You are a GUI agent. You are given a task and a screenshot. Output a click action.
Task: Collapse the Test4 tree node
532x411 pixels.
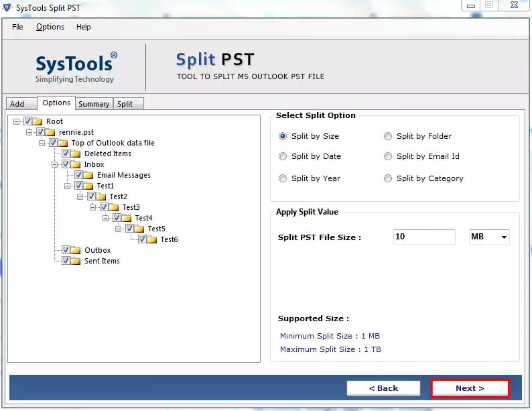(105, 218)
